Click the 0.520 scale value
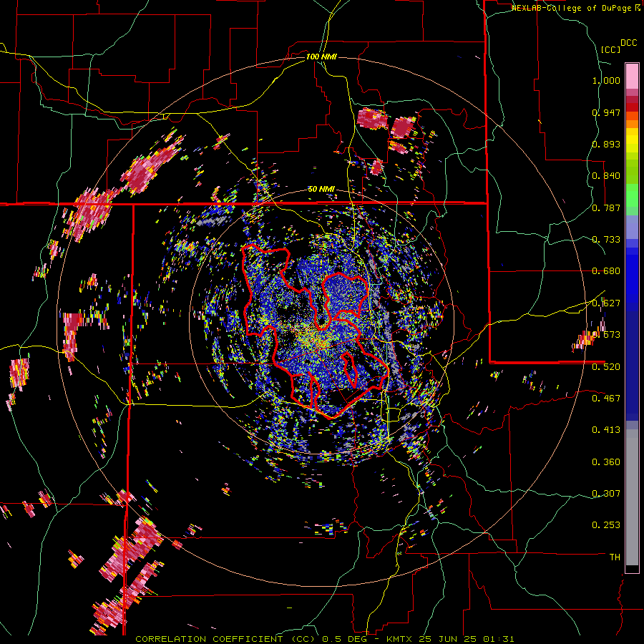The height and width of the screenshot is (644, 644). [606, 367]
